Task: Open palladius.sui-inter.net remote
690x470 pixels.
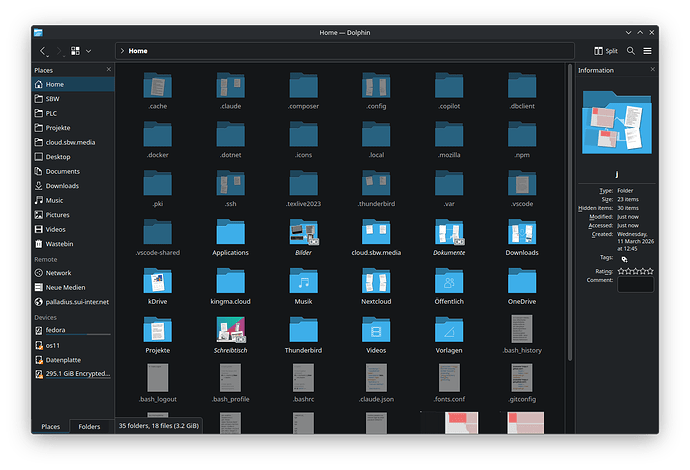Action: click(73, 302)
